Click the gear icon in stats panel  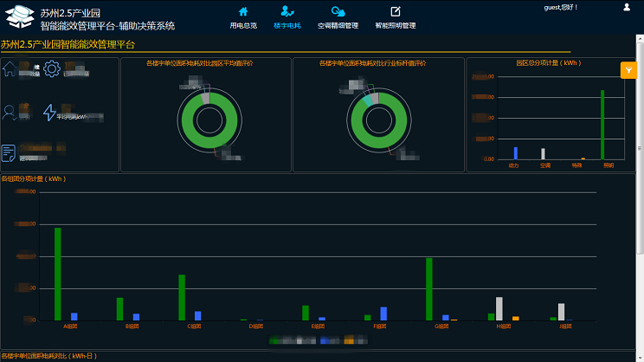point(51,69)
